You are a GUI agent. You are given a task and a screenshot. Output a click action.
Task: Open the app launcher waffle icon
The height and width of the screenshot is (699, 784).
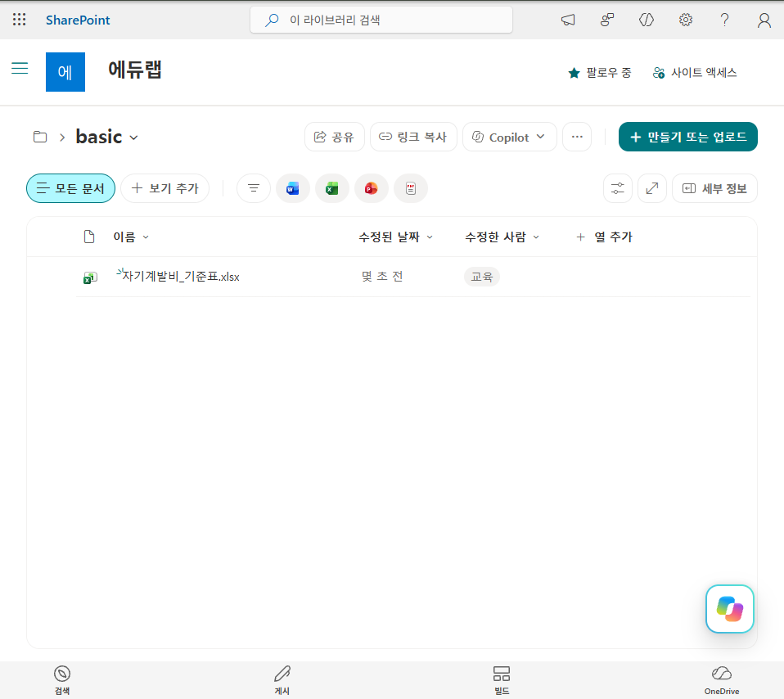tap(19, 20)
